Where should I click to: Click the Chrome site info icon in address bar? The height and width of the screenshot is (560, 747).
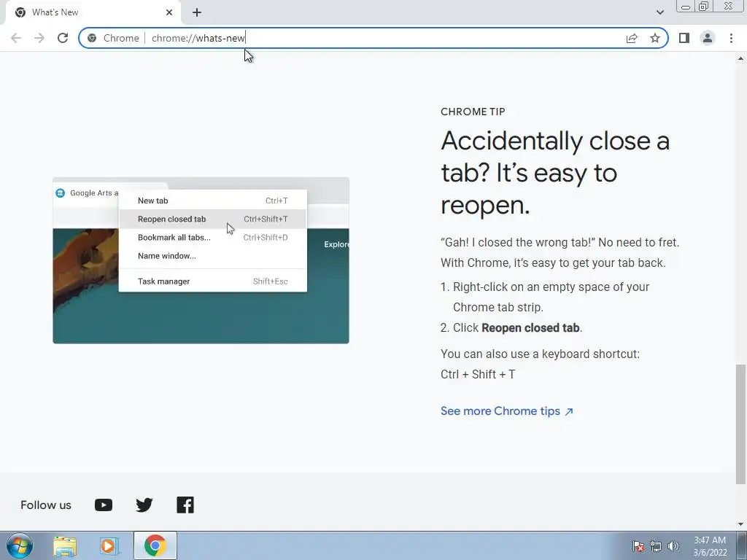(92, 38)
